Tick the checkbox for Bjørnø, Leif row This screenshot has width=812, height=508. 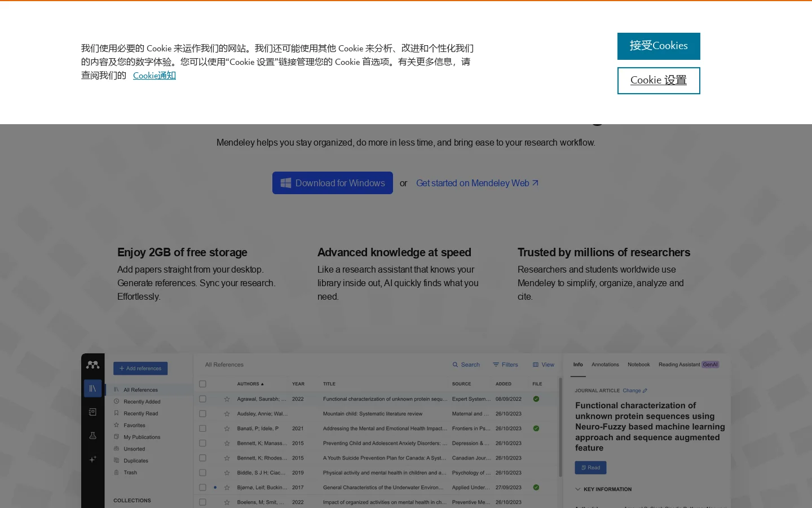tap(202, 487)
